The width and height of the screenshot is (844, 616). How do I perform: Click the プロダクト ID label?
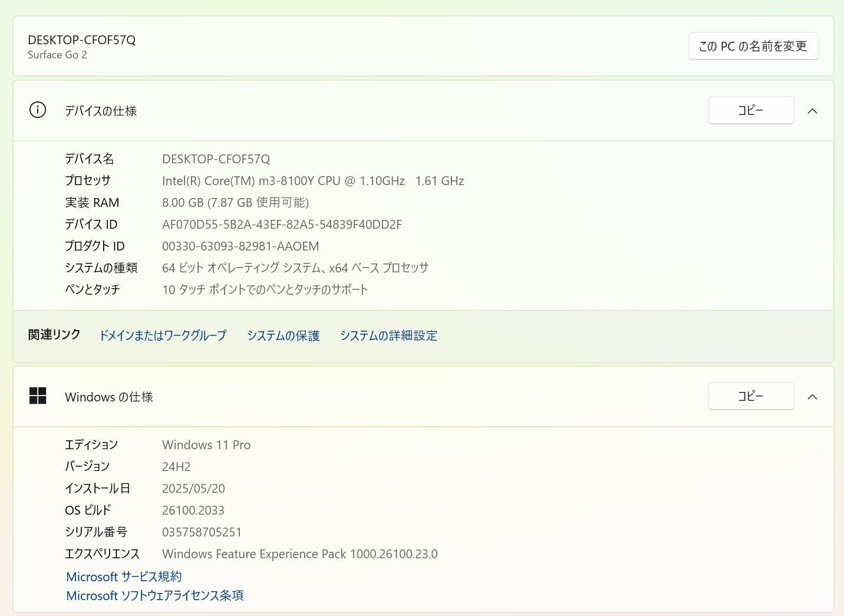click(x=95, y=246)
